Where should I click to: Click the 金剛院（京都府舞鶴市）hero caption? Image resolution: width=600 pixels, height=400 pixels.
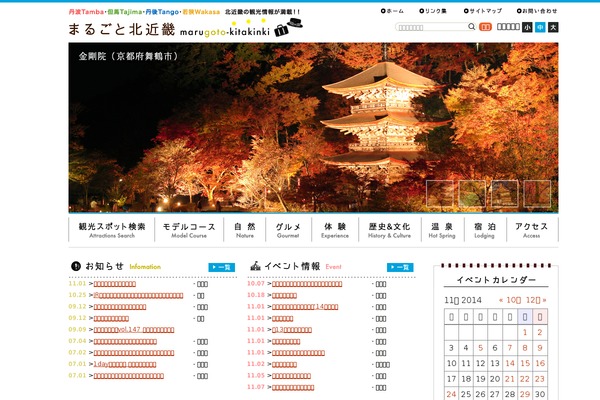coord(129,56)
